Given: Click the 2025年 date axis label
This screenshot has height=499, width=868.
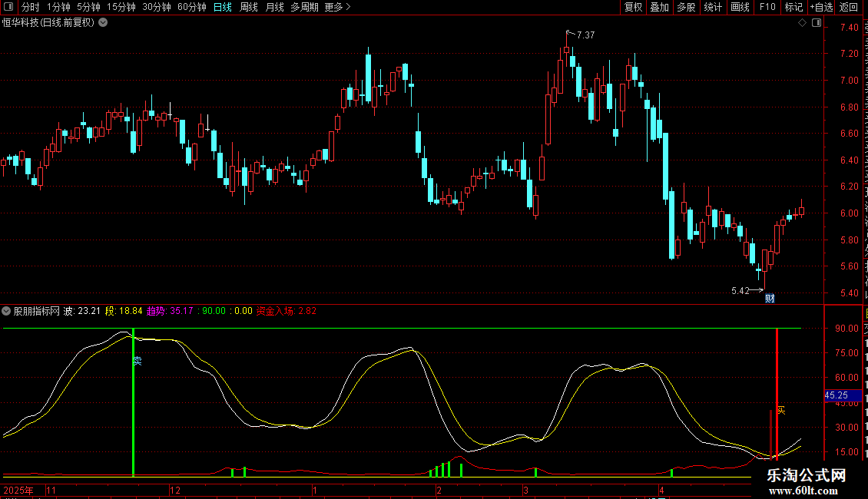Looking at the screenshot, I should 18,490.
